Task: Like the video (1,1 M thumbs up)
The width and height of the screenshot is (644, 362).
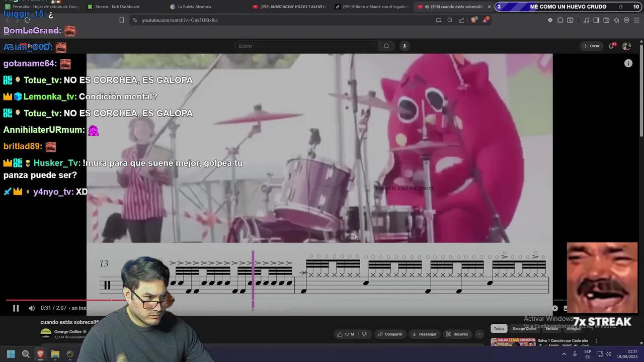Action: pyautogui.click(x=346, y=334)
